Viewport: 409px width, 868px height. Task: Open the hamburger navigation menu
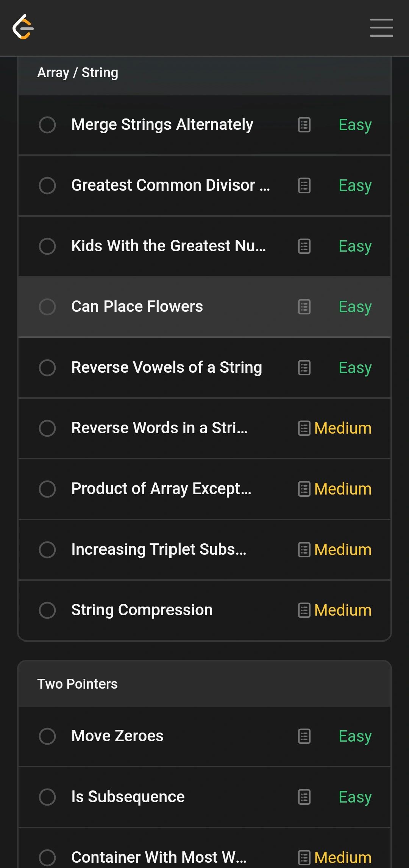[x=381, y=28]
